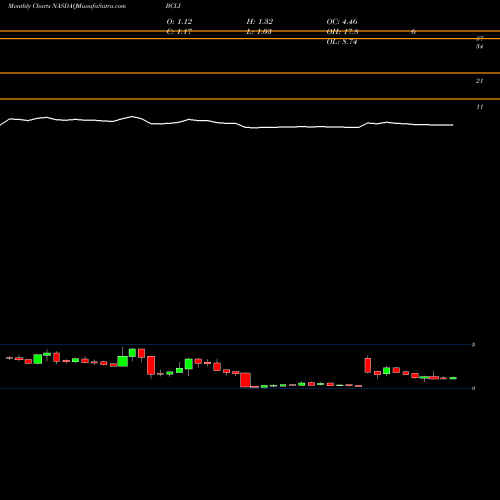Click the 'OL: 8.74' reading
The width and height of the screenshot is (500, 500).
pos(342,42)
